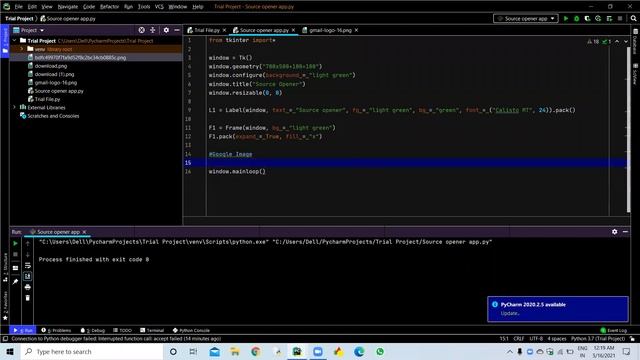Screen dimensions: 640x360
Task: Run with coverage icon in toolbar
Action: coord(587,18)
